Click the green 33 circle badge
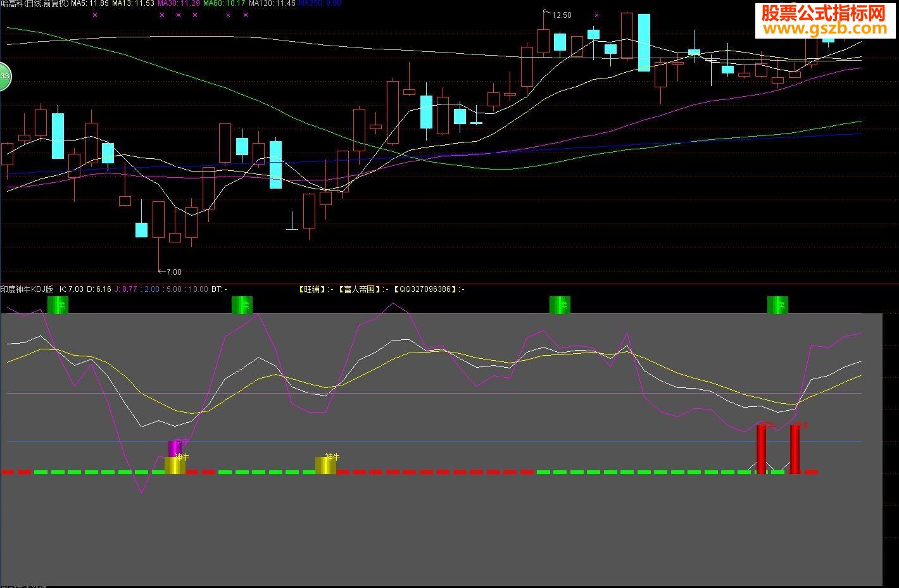 (x=4, y=77)
